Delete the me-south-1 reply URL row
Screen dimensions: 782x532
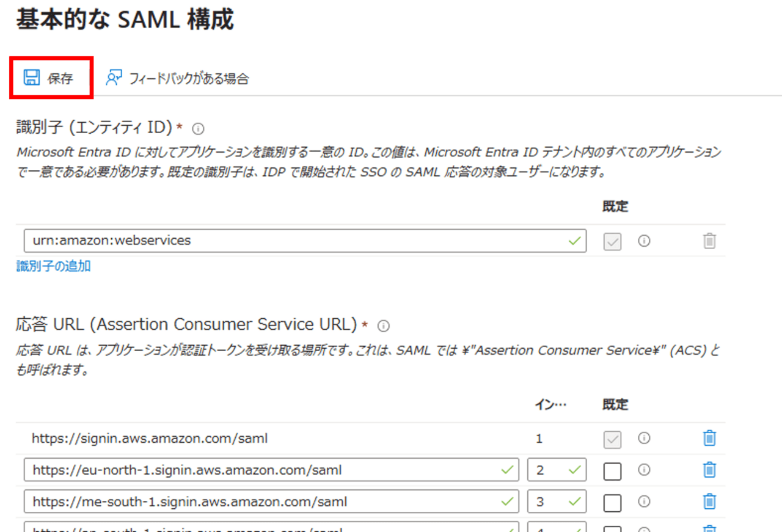click(709, 501)
